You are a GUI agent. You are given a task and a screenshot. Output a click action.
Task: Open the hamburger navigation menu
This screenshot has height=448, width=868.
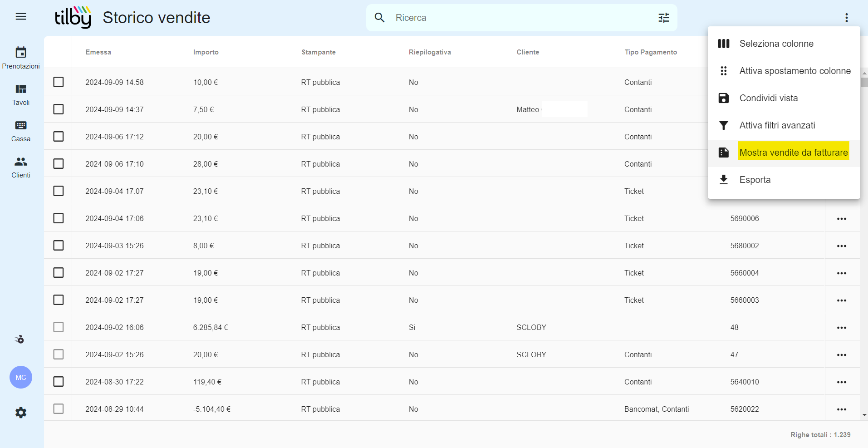tap(21, 17)
